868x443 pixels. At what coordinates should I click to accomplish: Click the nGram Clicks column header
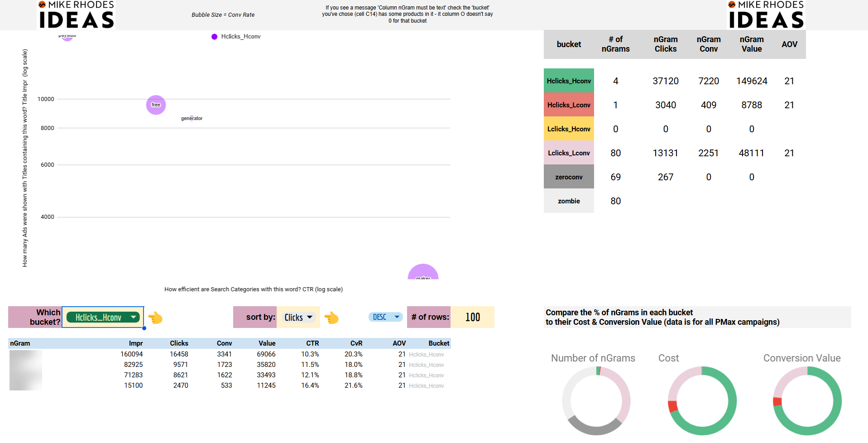pos(666,44)
